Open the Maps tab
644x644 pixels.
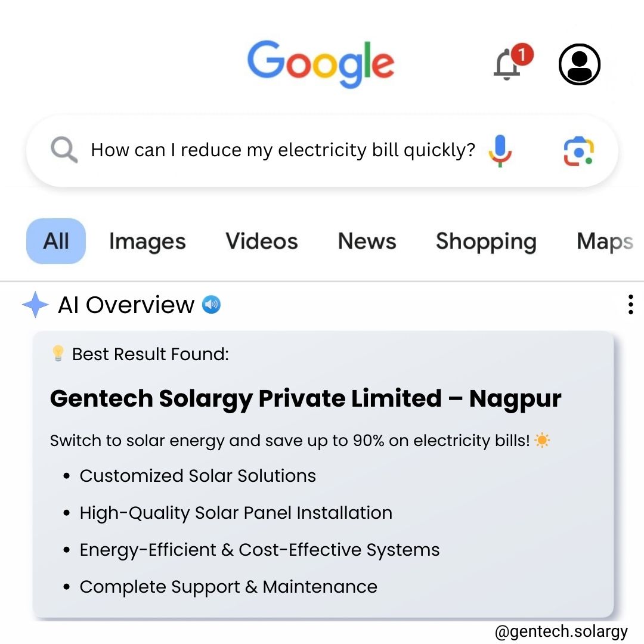click(x=605, y=241)
